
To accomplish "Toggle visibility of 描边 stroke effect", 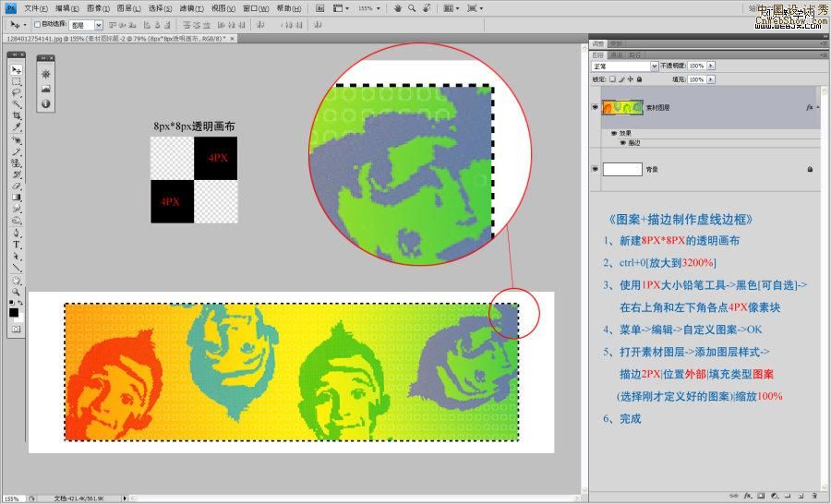I will 623,143.
